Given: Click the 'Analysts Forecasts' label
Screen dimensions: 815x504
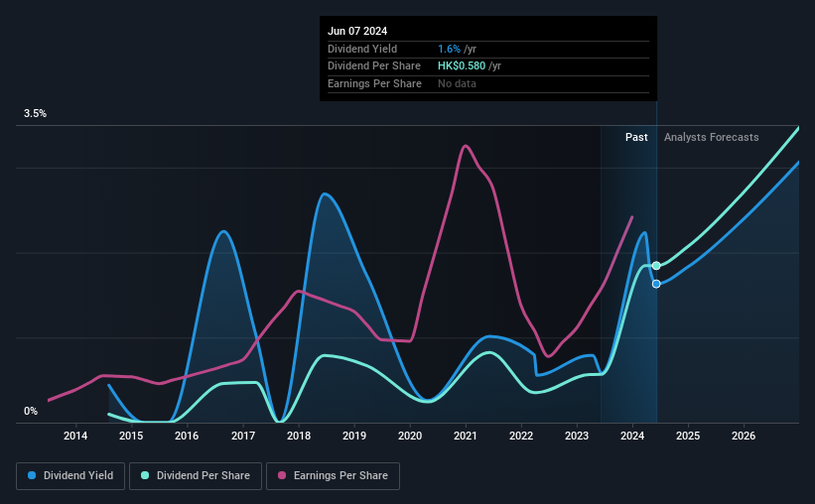Looking at the screenshot, I should tap(711, 137).
